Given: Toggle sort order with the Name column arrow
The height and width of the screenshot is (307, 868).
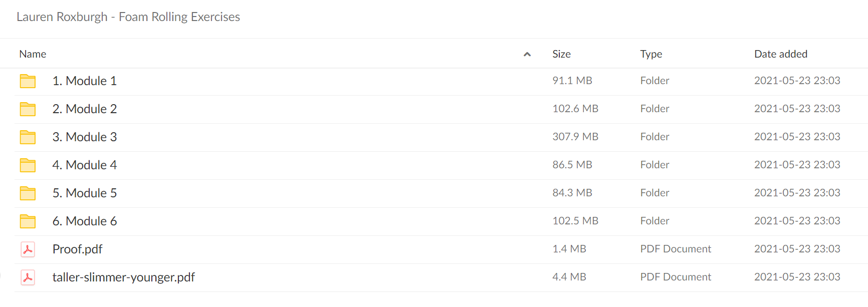Looking at the screenshot, I should pos(527,54).
